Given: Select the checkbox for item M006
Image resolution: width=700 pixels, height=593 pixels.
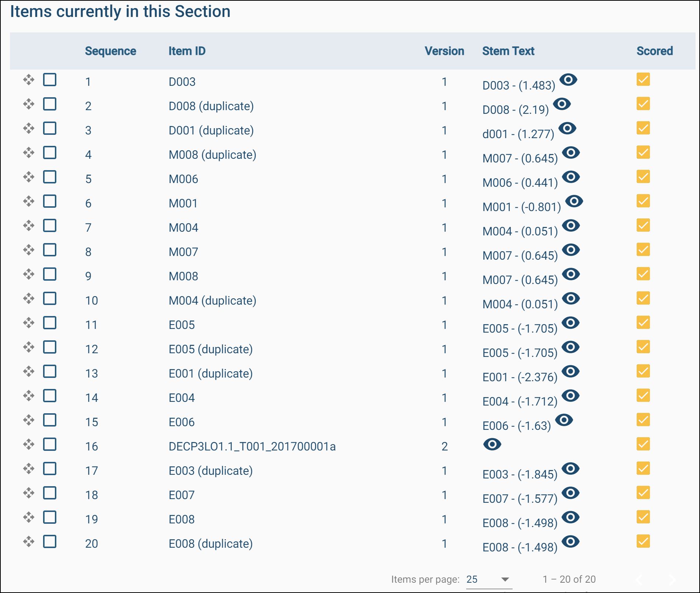Looking at the screenshot, I should pos(50,177).
